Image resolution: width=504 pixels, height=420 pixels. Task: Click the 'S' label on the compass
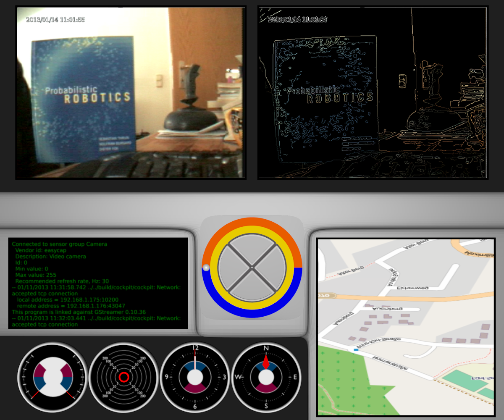click(266, 406)
